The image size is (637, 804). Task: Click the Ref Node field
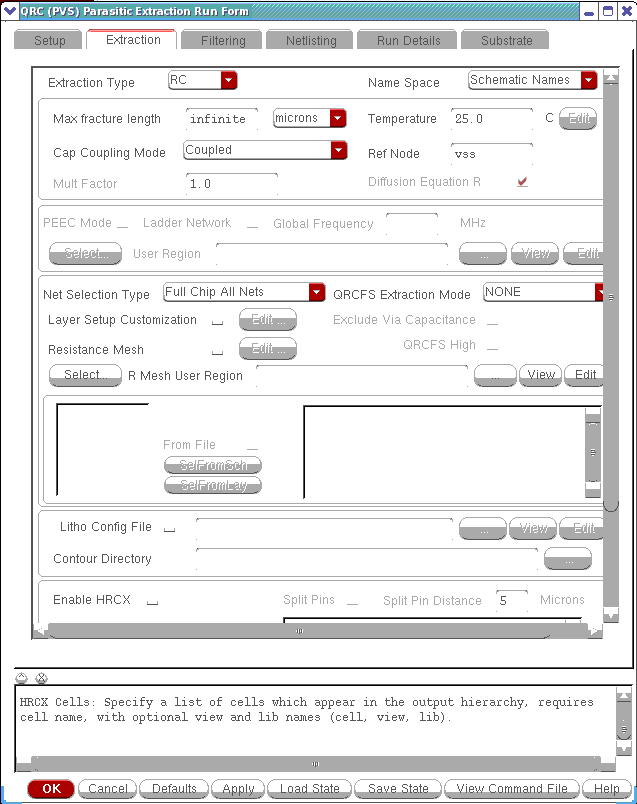pos(491,154)
